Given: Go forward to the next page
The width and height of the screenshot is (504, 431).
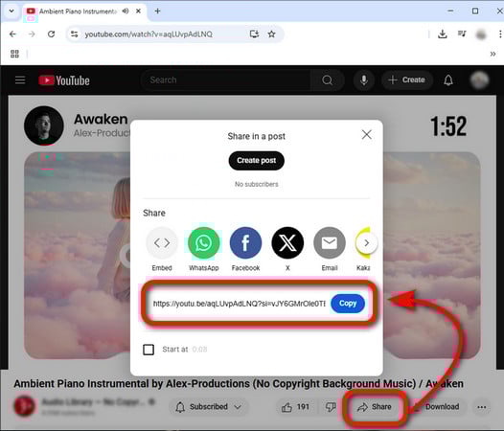Looking at the screenshot, I should click(32, 34).
